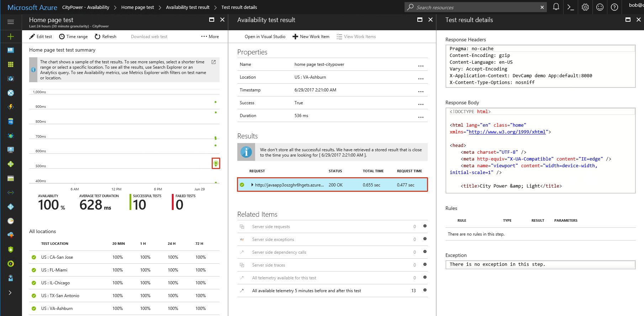Go to Microsoft Azure home

pos(32,7)
